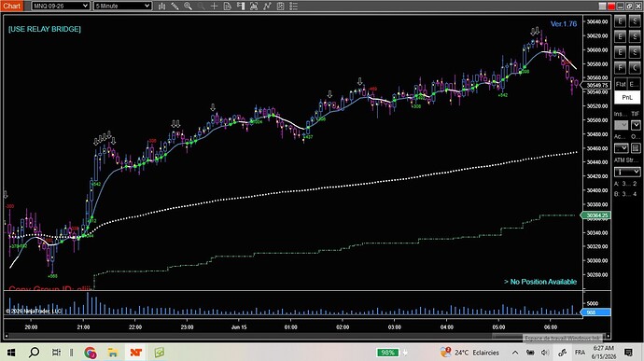Toggle the chart trader panel icon
The height and width of the screenshot is (361, 644).
coord(241,7)
